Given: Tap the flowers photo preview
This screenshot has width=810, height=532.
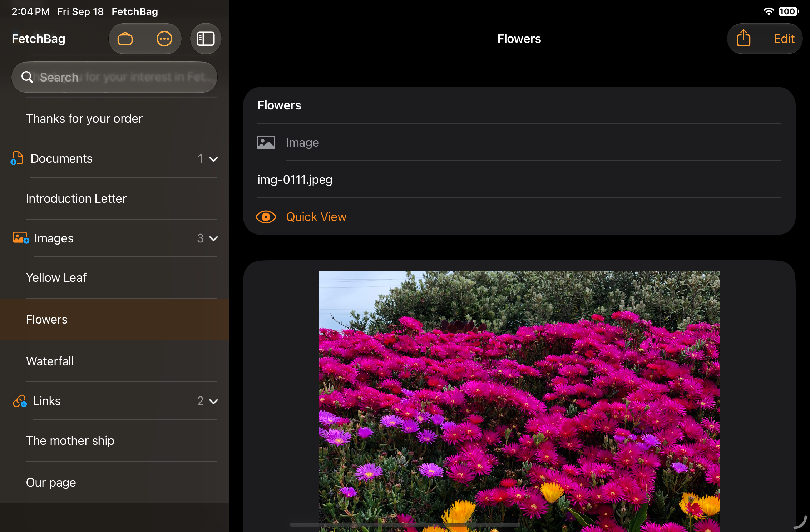Looking at the screenshot, I should (x=519, y=401).
